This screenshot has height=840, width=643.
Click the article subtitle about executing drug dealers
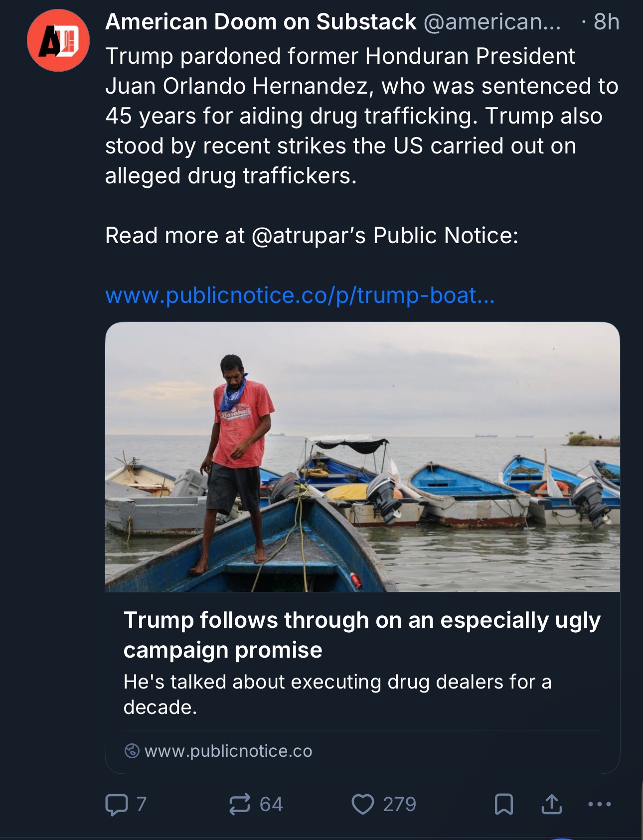click(x=337, y=694)
